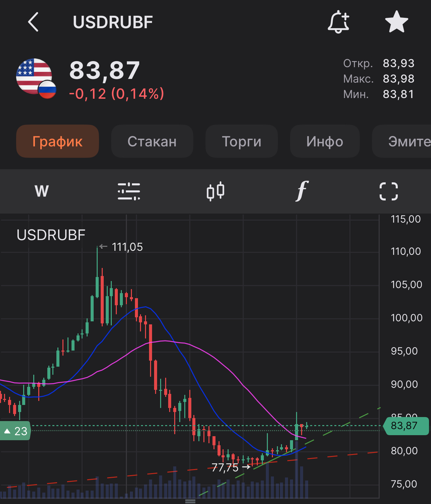Tap the USDRUBF chart legend label
Image resolution: width=431 pixels, height=504 pixels.
click(51, 235)
